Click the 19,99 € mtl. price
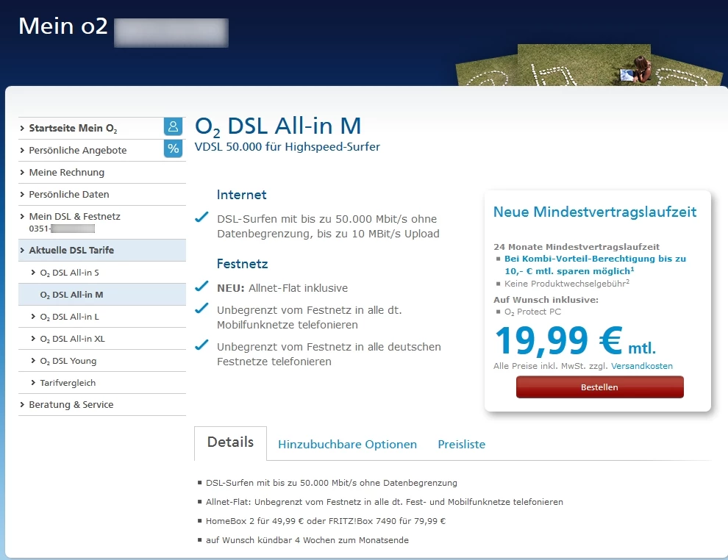This screenshot has width=728, height=560. click(575, 342)
